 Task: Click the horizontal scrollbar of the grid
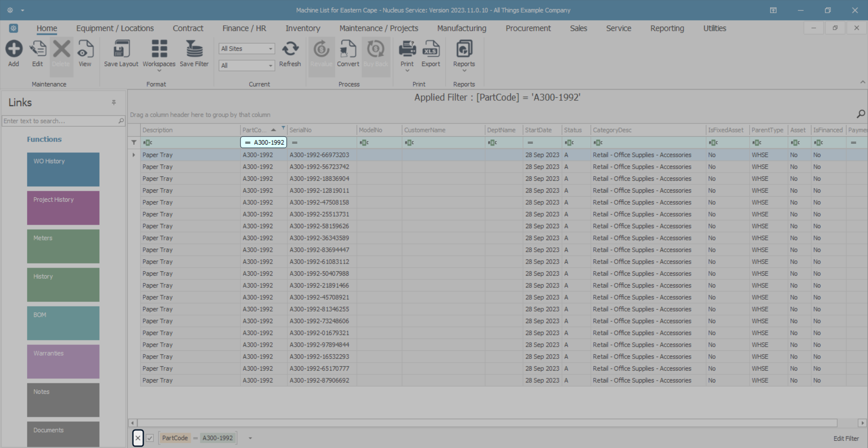point(487,423)
